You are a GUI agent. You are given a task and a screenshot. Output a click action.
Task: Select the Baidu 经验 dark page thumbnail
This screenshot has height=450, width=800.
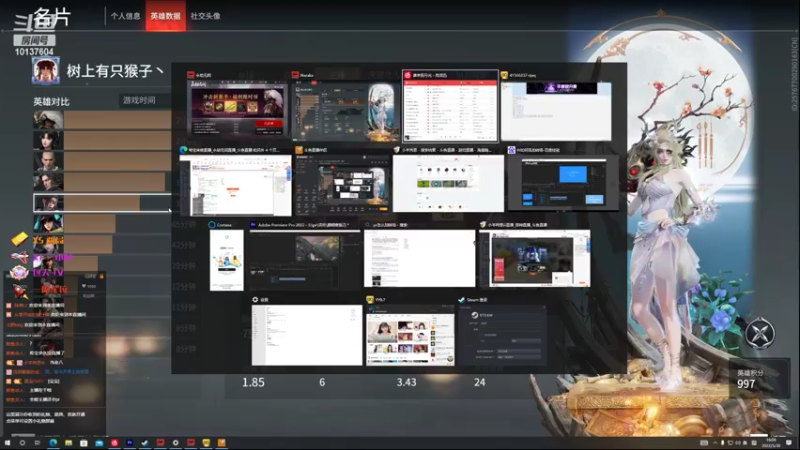(x=563, y=184)
